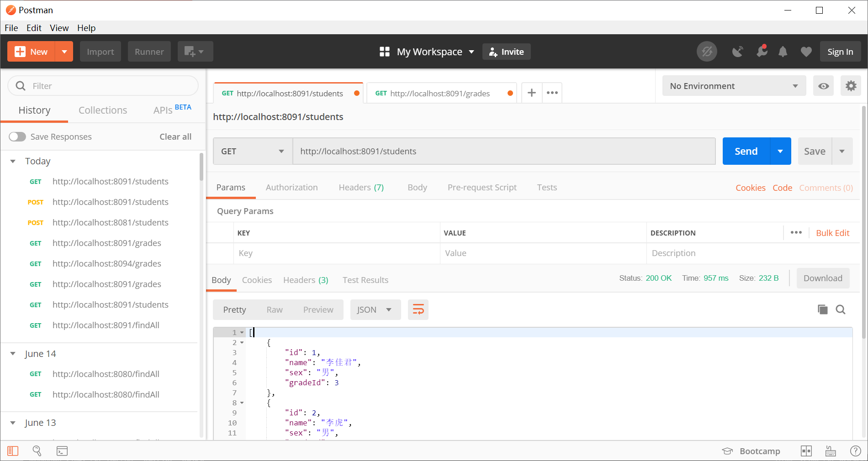Open the offline sync status icon
The image size is (868, 461).
pyautogui.click(x=707, y=52)
